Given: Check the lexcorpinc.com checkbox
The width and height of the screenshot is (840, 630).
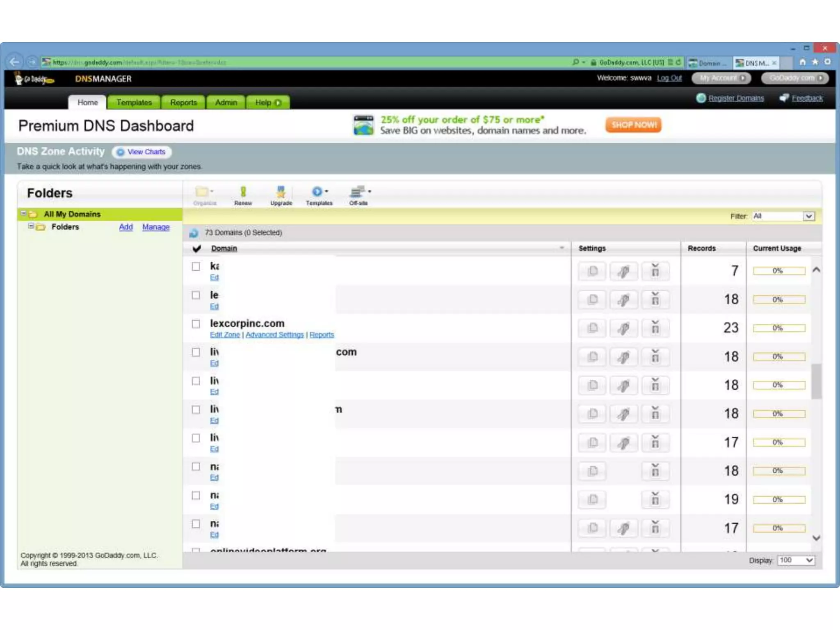Looking at the screenshot, I should pyautogui.click(x=196, y=324).
